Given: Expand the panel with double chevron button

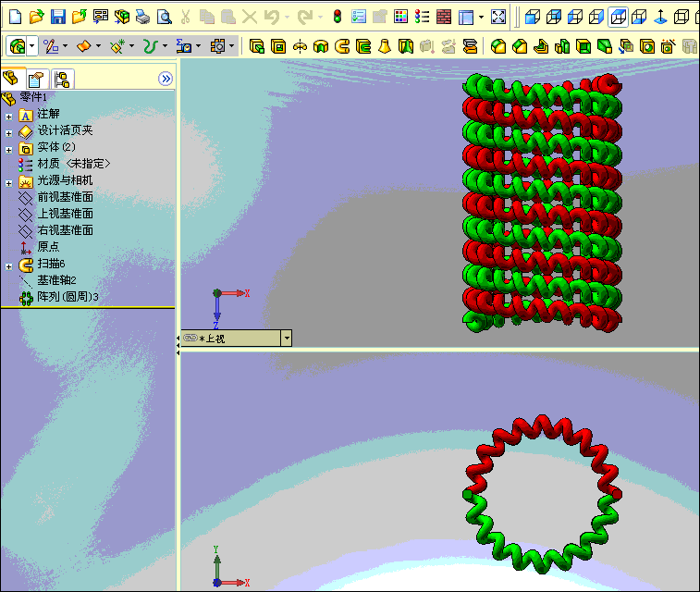Looking at the screenshot, I should tap(166, 79).
